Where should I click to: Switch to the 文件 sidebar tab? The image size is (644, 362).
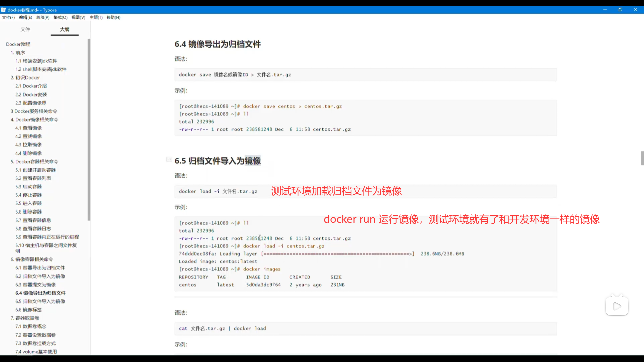click(x=25, y=29)
